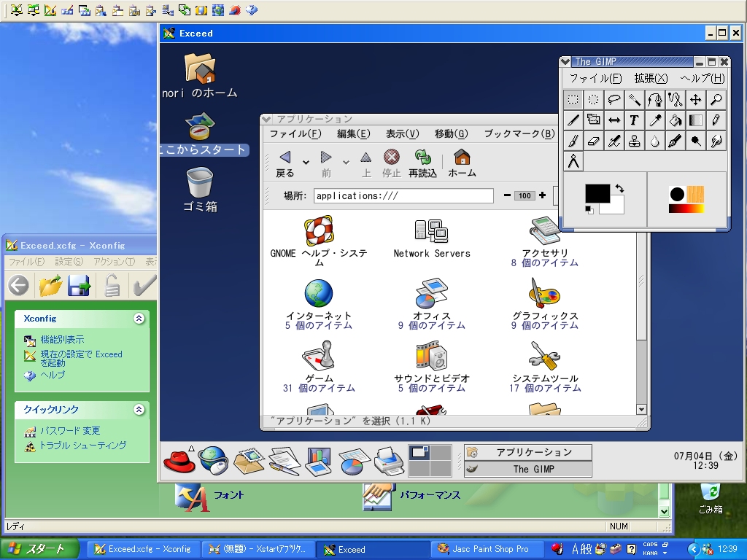Select the Elliptical Select tool in GIMP
747x560 pixels.
coord(594,99)
